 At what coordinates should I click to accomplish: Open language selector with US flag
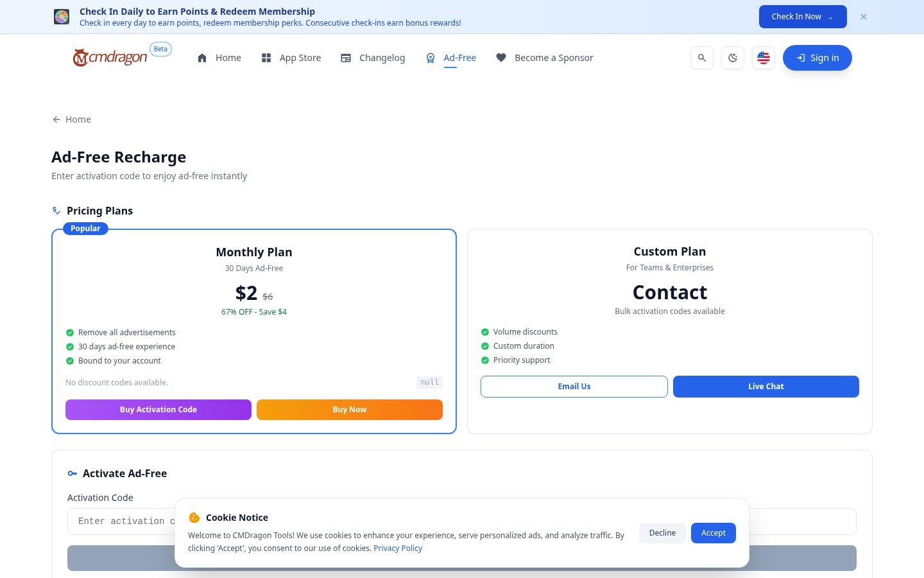point(764,58)
